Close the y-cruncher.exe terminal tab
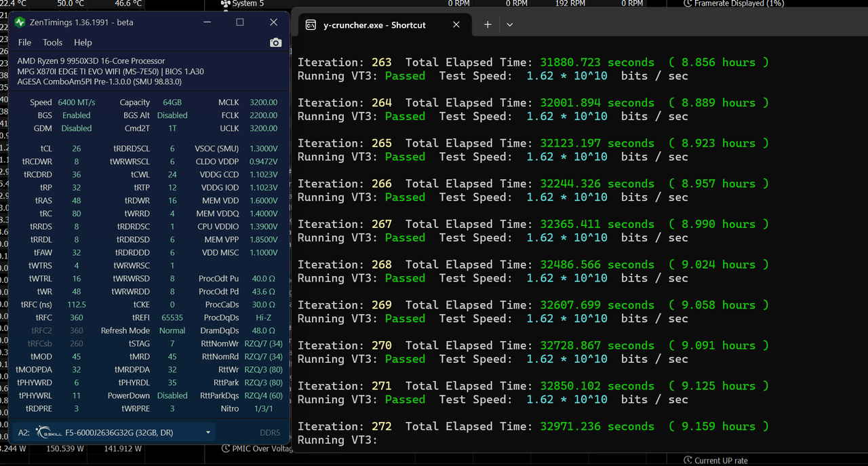 456,24
